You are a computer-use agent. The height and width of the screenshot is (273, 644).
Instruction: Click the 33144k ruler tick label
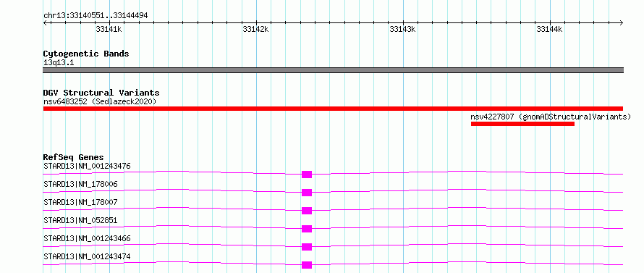click(549, 29)
